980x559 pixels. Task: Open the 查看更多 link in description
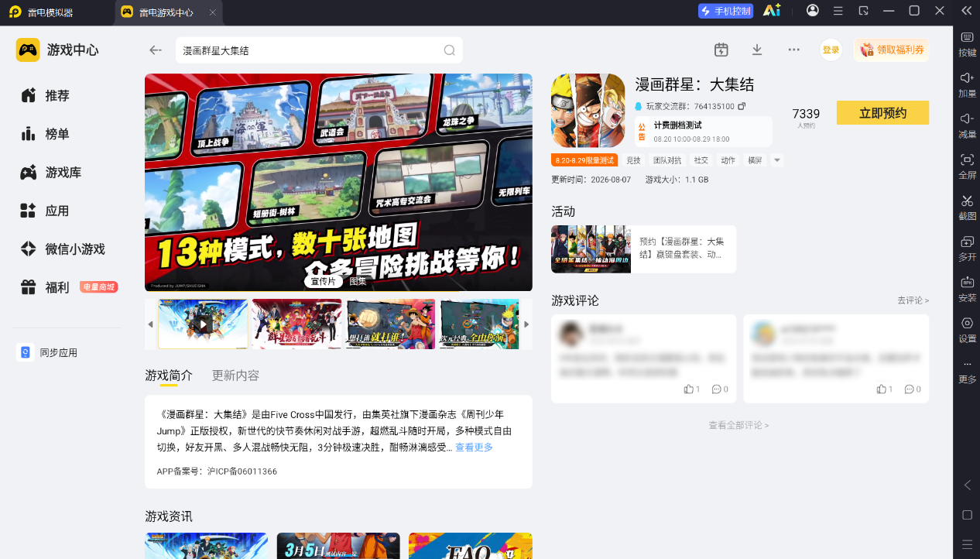tap(474, 448)
